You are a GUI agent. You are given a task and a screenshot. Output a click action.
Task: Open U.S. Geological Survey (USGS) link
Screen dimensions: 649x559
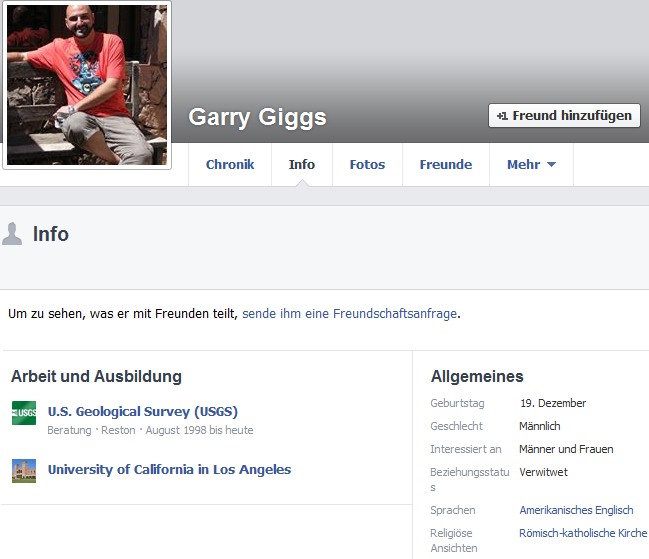point(143,411)
